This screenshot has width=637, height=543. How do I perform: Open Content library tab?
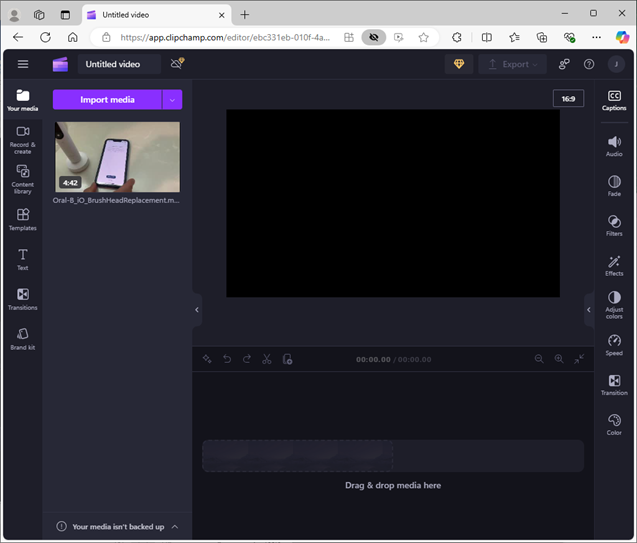23,180
